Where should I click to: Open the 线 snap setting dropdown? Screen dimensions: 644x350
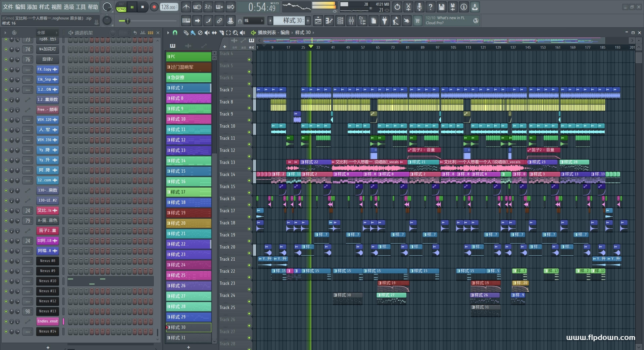[x=253, y=21]
